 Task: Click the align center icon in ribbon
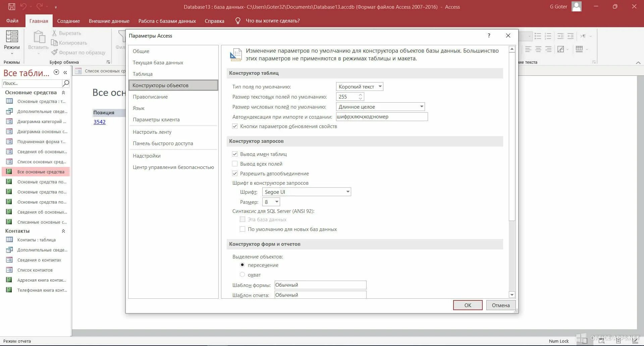[538, 49]
